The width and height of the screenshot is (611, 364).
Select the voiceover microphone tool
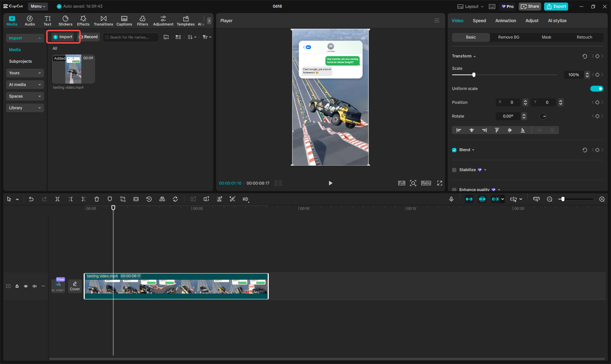click(451, 199)
